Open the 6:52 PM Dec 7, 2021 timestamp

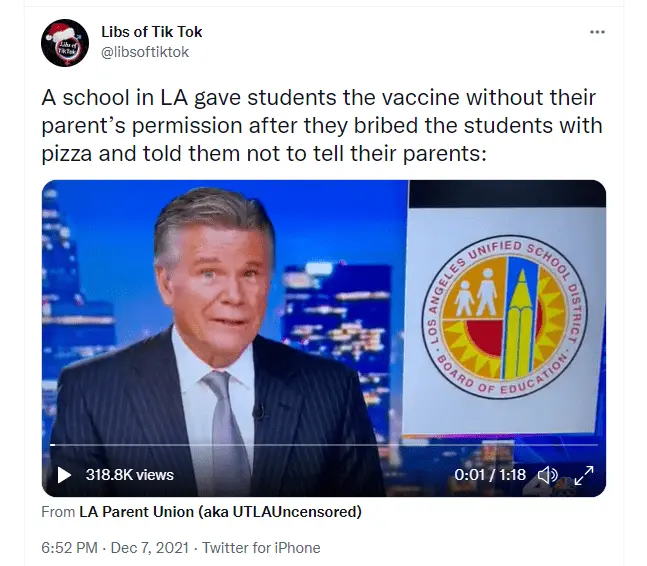point(115,547)
